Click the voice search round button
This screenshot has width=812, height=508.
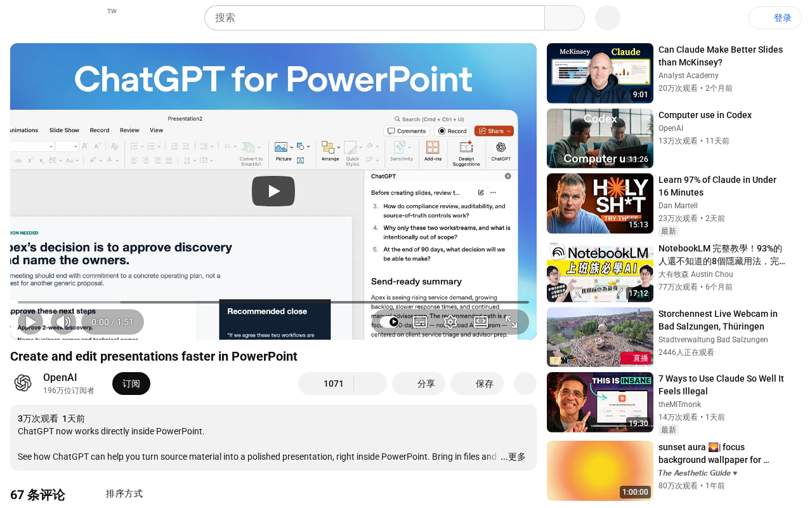pos(608,18)
